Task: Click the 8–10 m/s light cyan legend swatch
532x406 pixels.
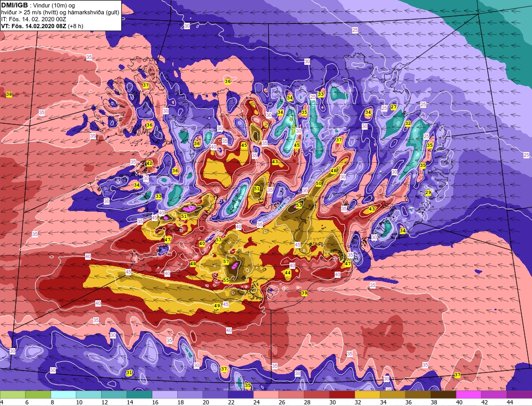Action: point(63,394)
